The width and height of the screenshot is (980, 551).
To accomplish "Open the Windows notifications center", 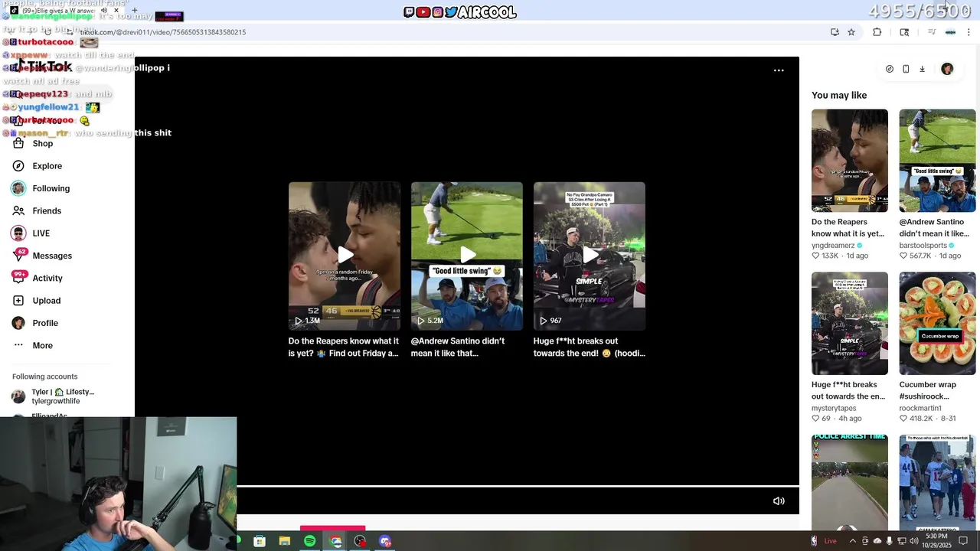I will [x=964, y=541].
